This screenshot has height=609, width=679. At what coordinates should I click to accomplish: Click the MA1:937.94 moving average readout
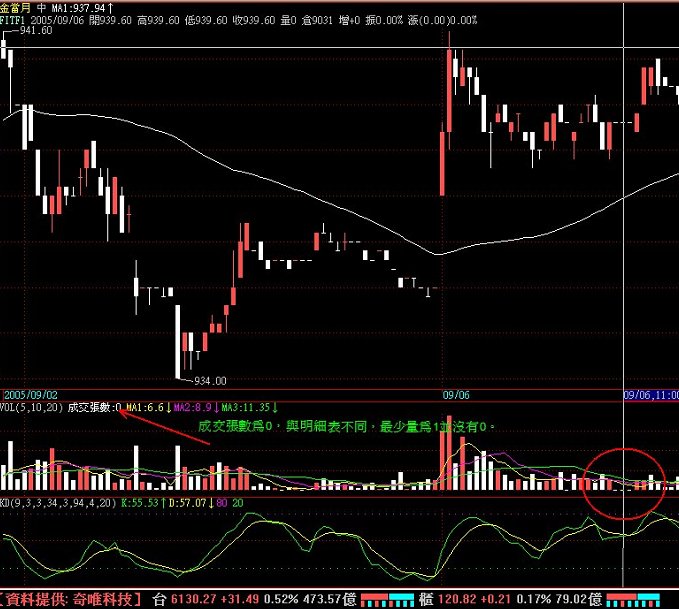pos(83,8)
